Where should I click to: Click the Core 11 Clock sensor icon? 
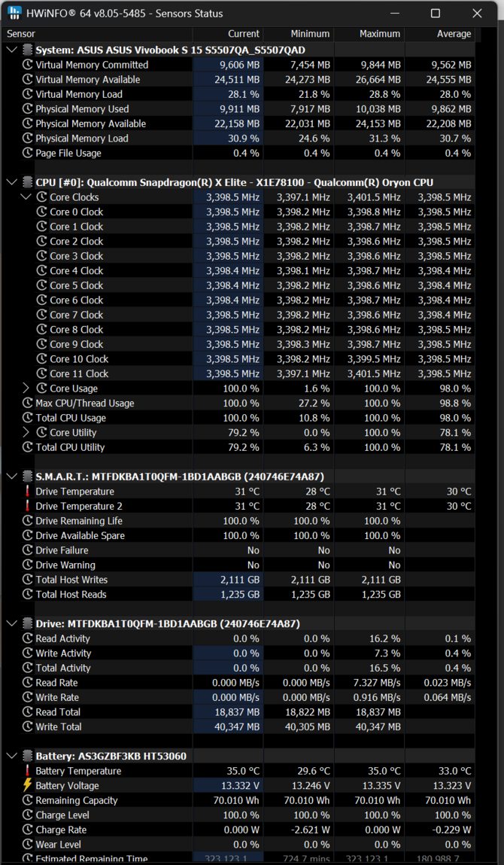(42, 373)
